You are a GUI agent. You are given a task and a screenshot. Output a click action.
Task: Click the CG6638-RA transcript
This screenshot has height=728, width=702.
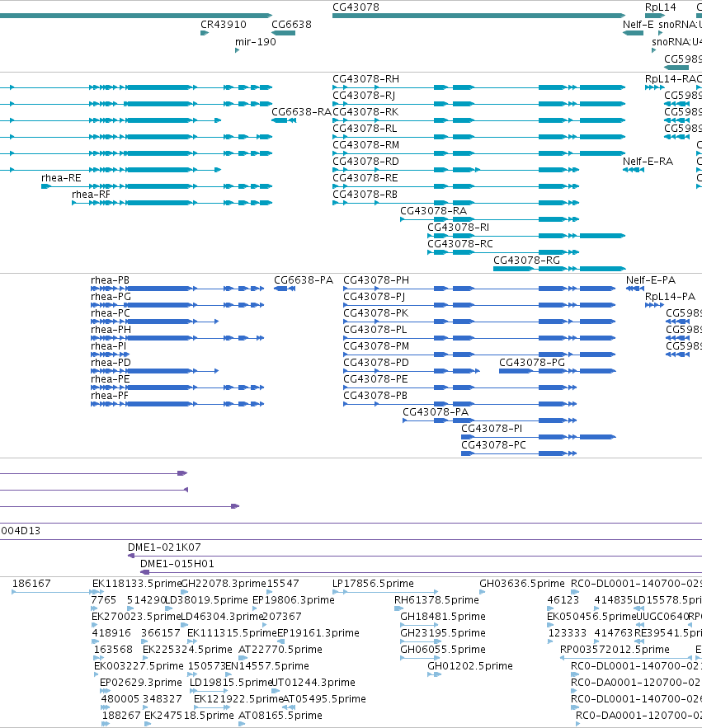click(x=284, y=120)
